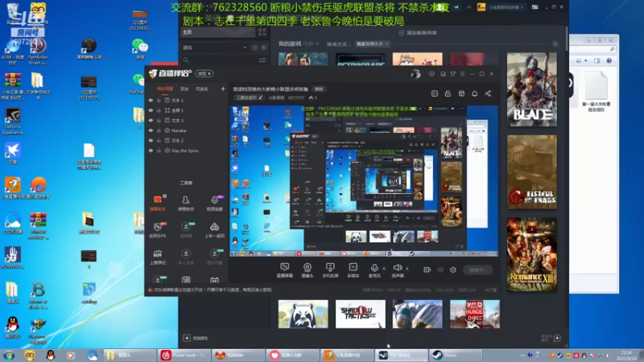644x362 pixels.
Task: Open Conqueror's Blade game in Steam
Action: pyautogui.click(x=532, y=89)
